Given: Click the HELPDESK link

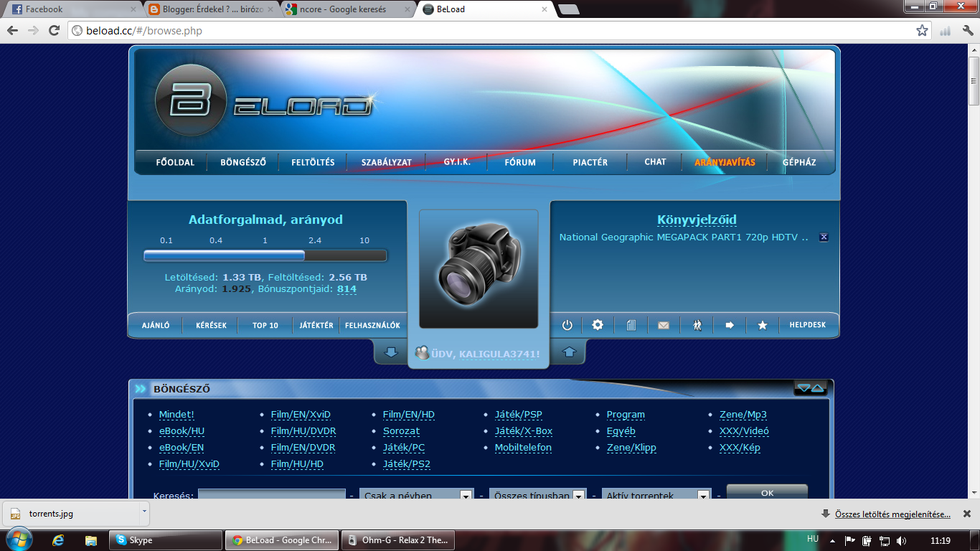Looking at the screenshot, I should [x=808, y=325].
